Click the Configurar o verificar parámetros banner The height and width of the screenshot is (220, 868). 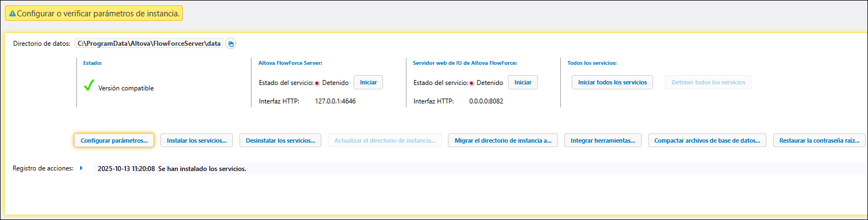click(94, 14)
